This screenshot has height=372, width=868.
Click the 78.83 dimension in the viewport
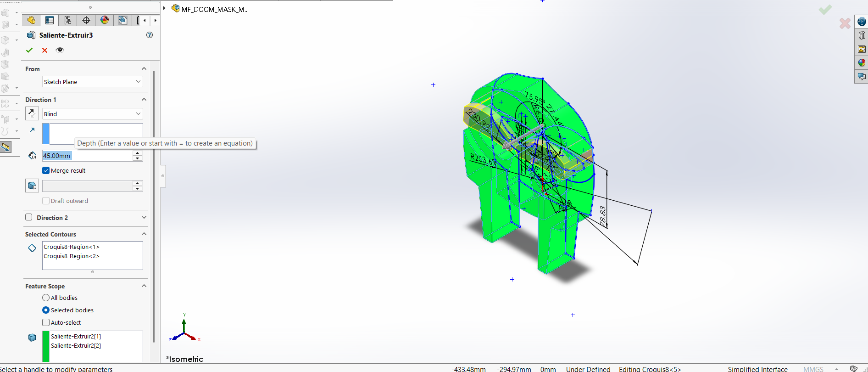click(603, 216)
